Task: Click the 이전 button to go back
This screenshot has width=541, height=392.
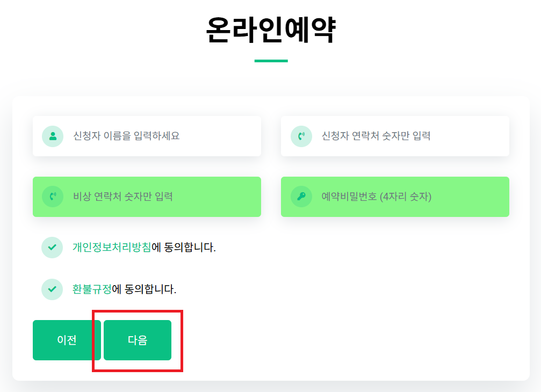Action: point(66,340)
